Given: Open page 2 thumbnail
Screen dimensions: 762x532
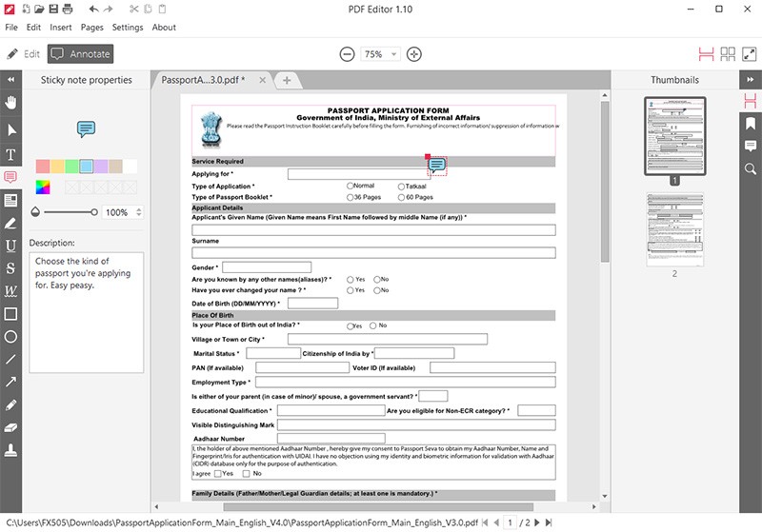Looking at the screenshot, I should click(674, 229).
